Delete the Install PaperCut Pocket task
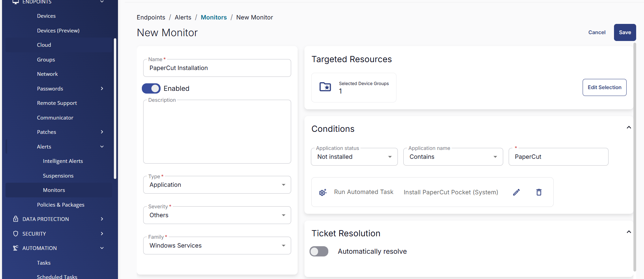Viewport: 644px width, 279px height. [x=539, y=192]
